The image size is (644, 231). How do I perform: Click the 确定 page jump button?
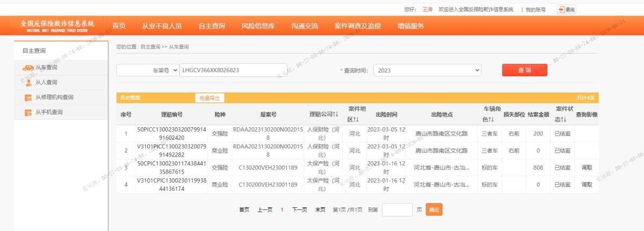coord(434,210)
